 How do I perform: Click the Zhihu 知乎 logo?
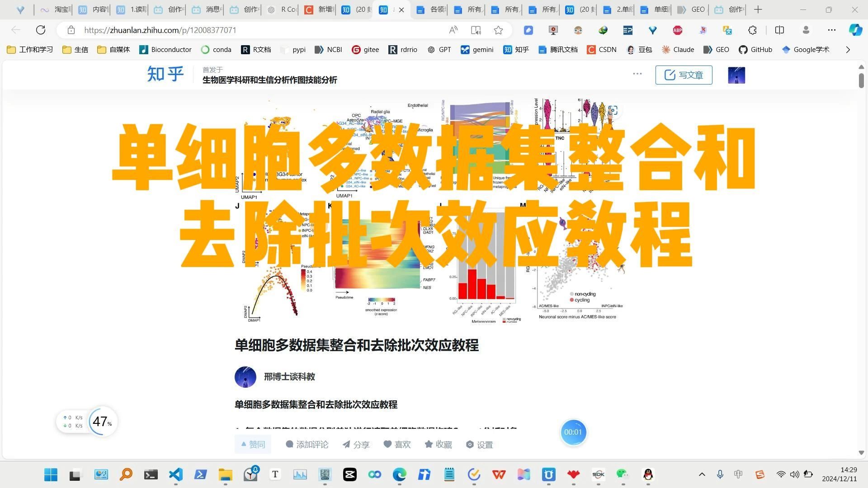(x=165, y=74)
